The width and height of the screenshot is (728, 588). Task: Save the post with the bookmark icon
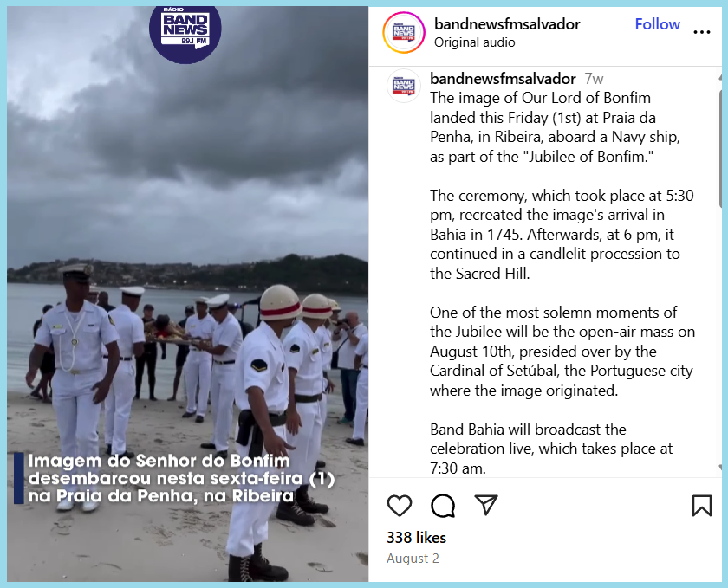click(701, 506)
